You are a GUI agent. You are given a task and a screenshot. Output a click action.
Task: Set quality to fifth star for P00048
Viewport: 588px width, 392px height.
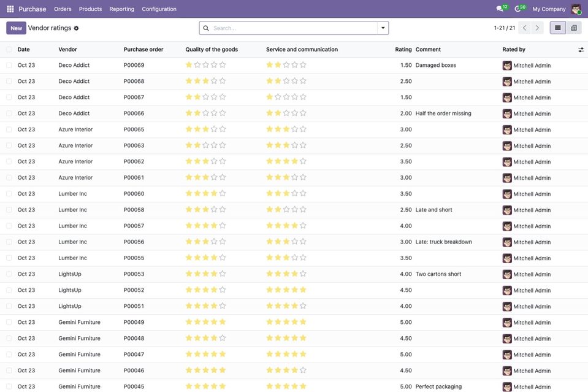[x=223, y=338]
